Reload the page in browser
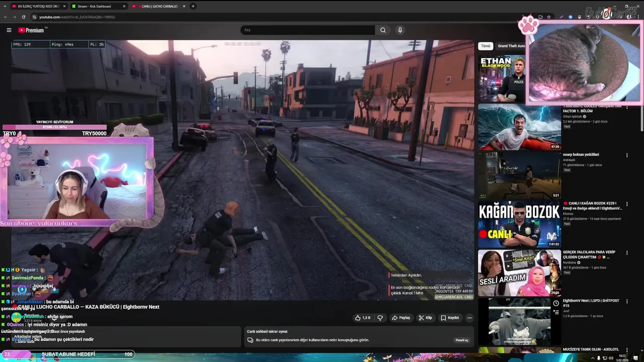 point(24,17)
